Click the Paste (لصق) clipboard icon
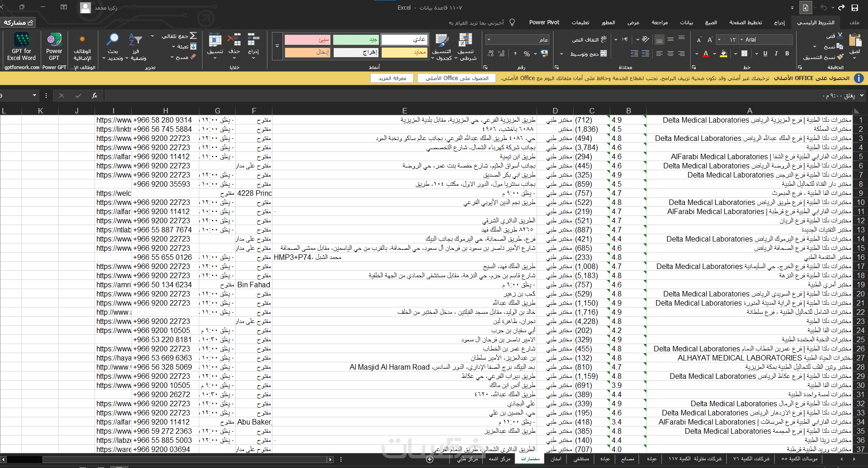The image size is (868, 468). (855, 41)
